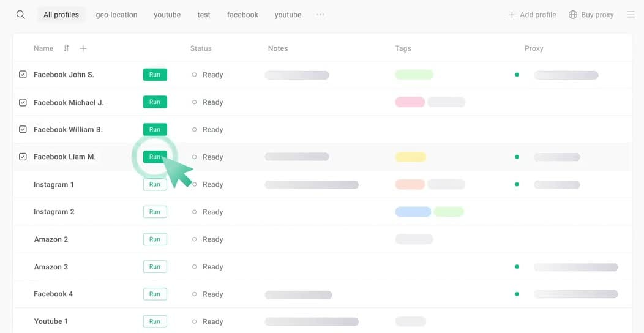Switch to the geo-location tab
644x333 pixels.
pos(117,15)
